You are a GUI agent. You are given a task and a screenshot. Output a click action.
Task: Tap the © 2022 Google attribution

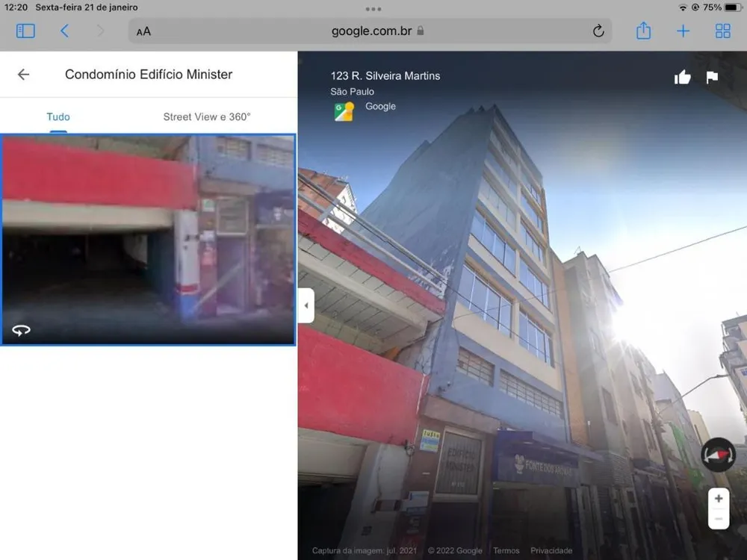coord(454,550)
